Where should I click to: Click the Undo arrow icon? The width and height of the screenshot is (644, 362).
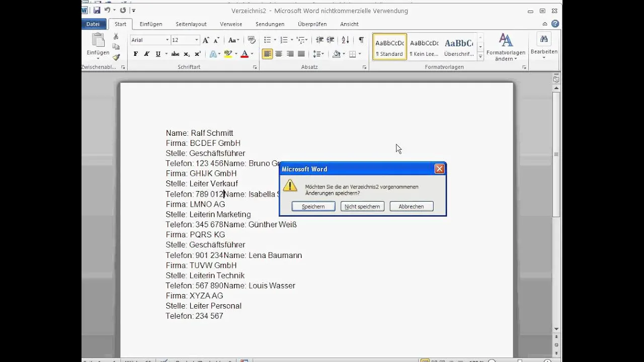coord(107,10)
